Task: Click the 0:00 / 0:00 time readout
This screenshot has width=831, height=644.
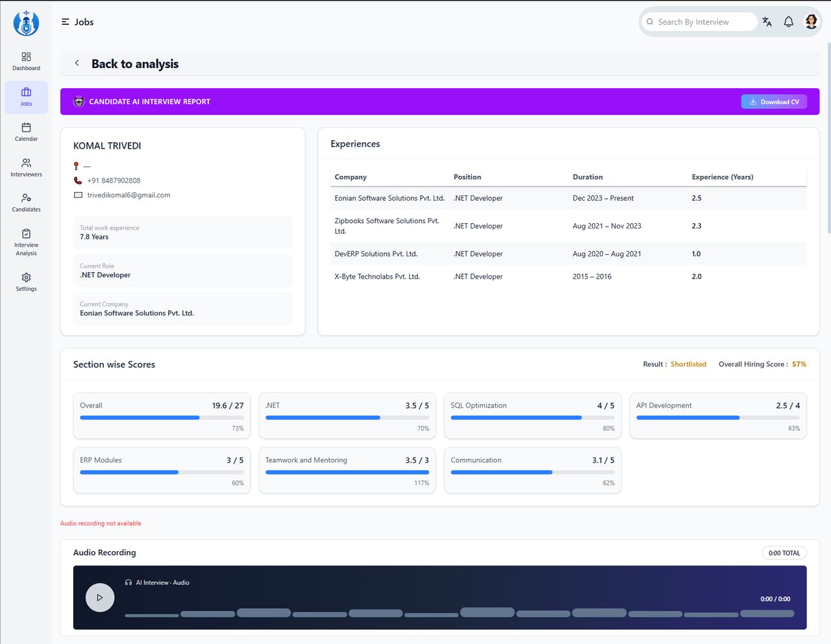Action: point(775,599)
